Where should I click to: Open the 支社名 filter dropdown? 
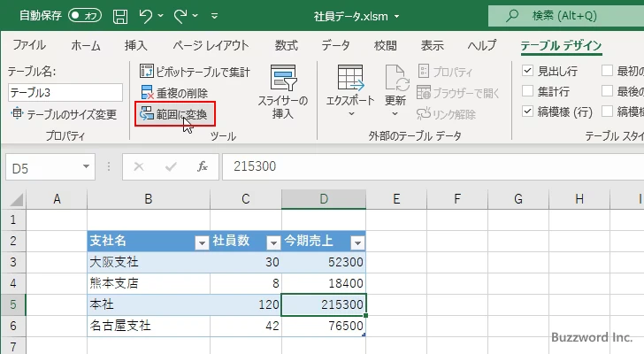point(202,243)
